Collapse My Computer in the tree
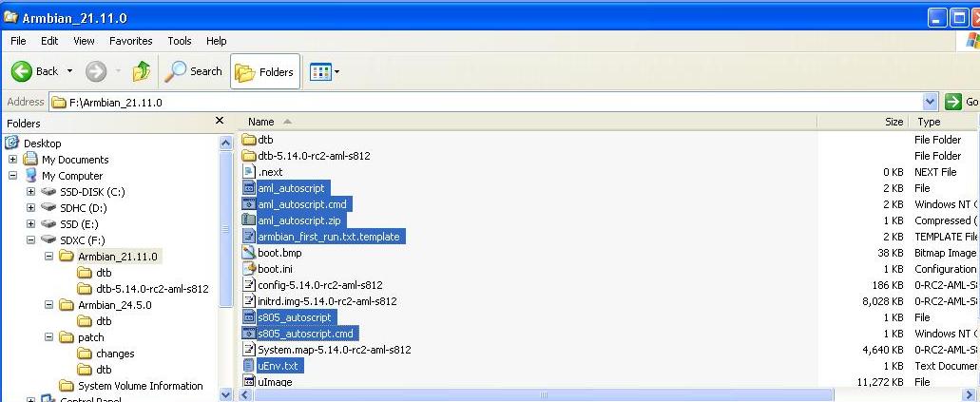This screenshot has width=980, height=402. (x=12, y=176)
